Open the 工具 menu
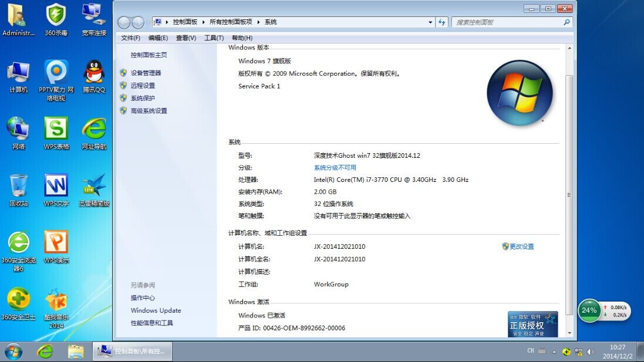 tap(213, 38)
